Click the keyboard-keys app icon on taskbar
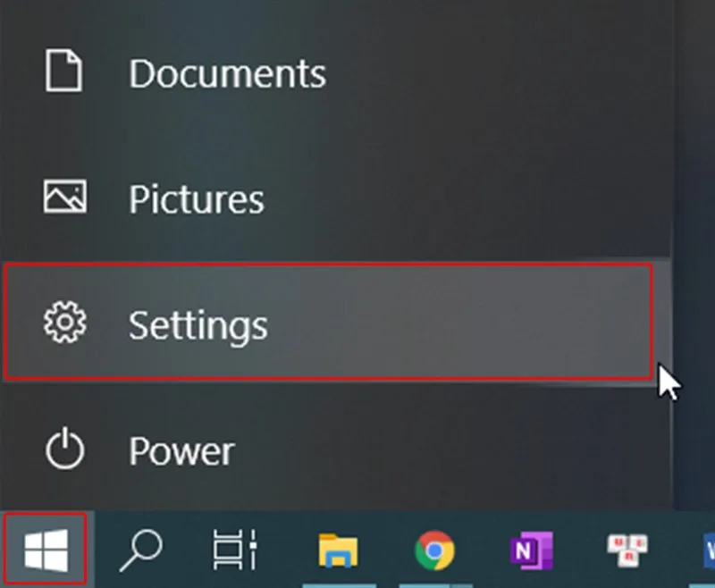 pos(626,551)
